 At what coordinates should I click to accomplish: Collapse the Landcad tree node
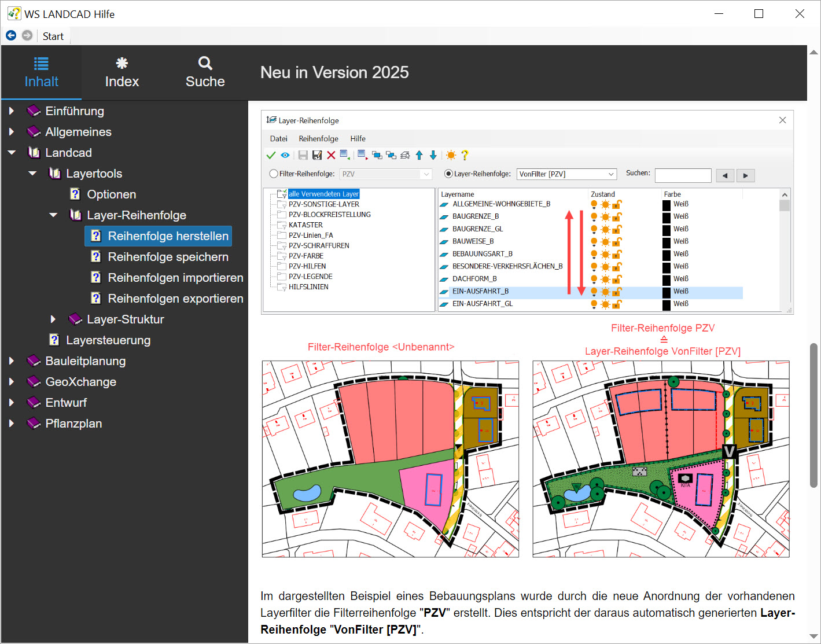pos(12,153)
